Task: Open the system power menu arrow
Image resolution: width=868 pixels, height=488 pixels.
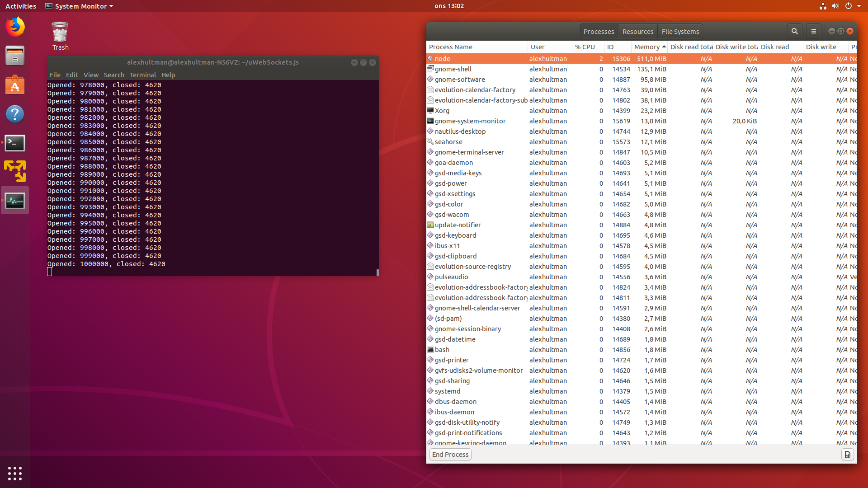Action: tap(859, 6)
